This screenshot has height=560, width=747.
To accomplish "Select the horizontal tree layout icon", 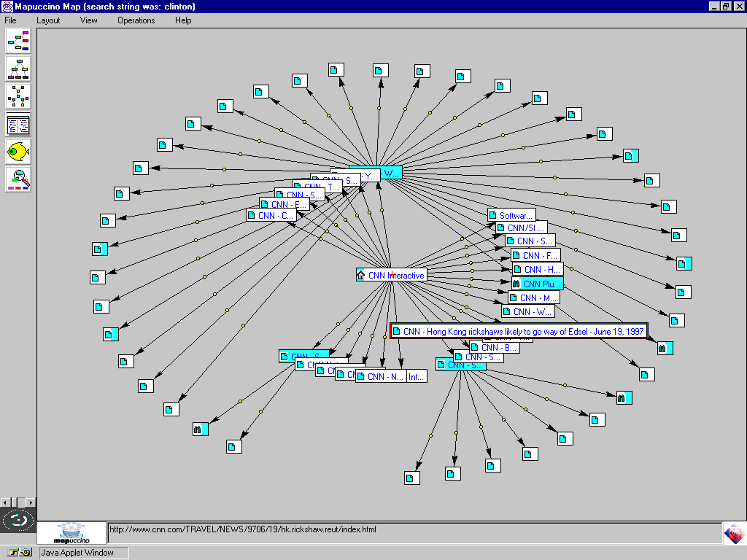I will point(18,41).
